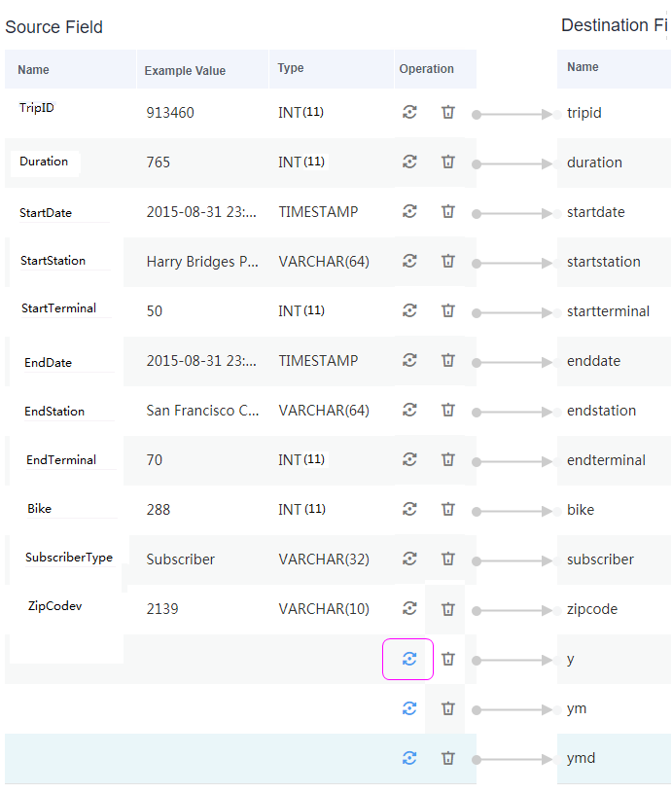The width and height of the screenshot is (672, 794).
Task: Click the Source Field Name column header
Action: (33, 70)
